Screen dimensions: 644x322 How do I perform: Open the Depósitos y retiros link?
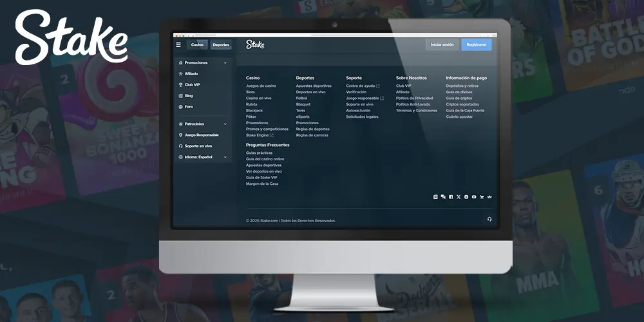tap(462, 86)
